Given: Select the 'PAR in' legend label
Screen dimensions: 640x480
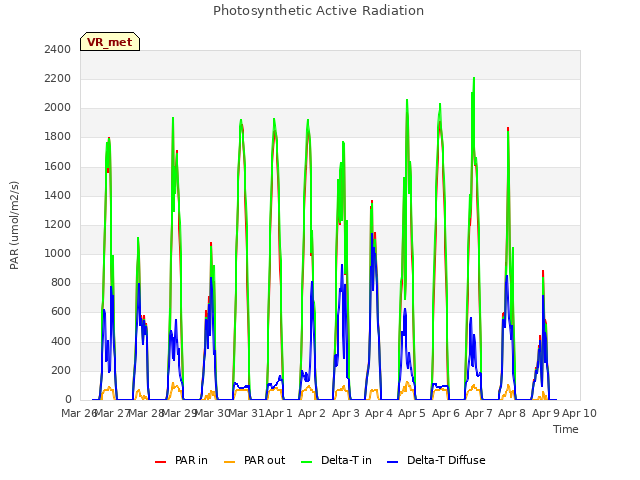Looking at the screenshot, I should coord(191,460).
